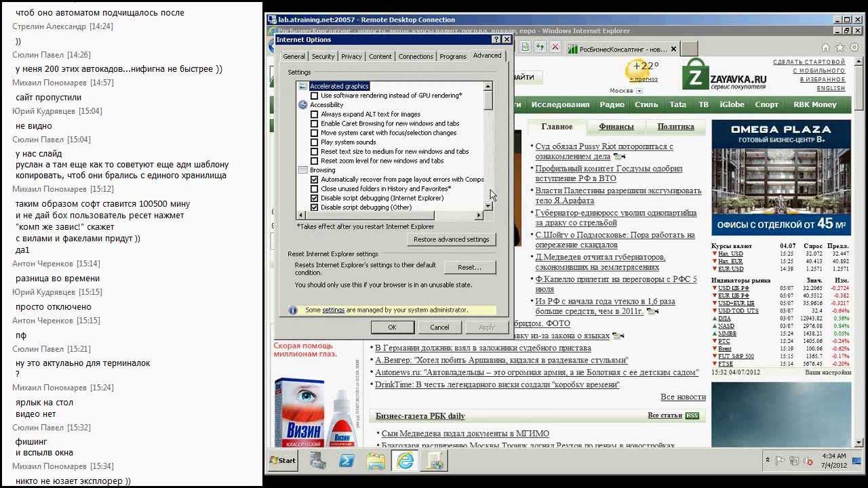Click info icon beside administrator notice
Screen dimensions: 868x488
293,310
